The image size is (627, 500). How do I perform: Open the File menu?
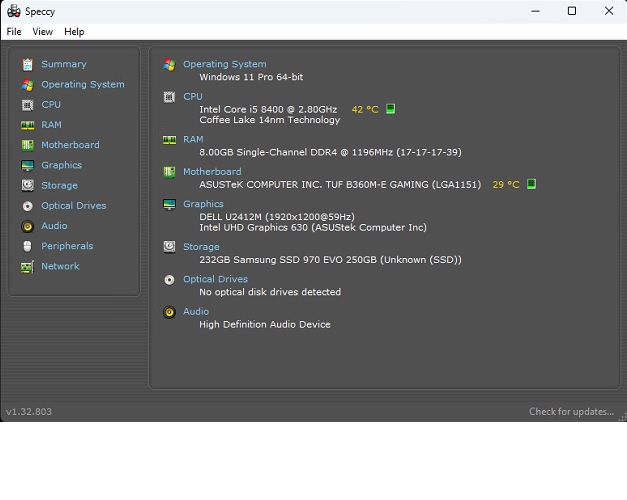pos(14,32)
